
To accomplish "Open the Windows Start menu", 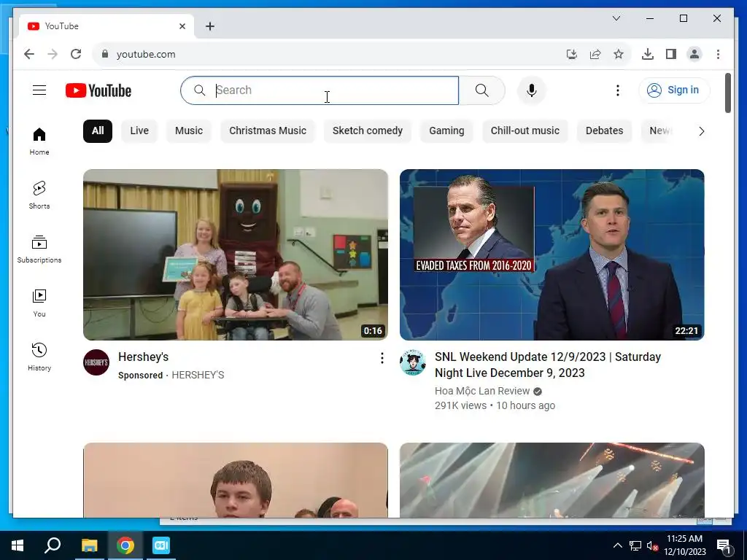I will coord(18,545).
